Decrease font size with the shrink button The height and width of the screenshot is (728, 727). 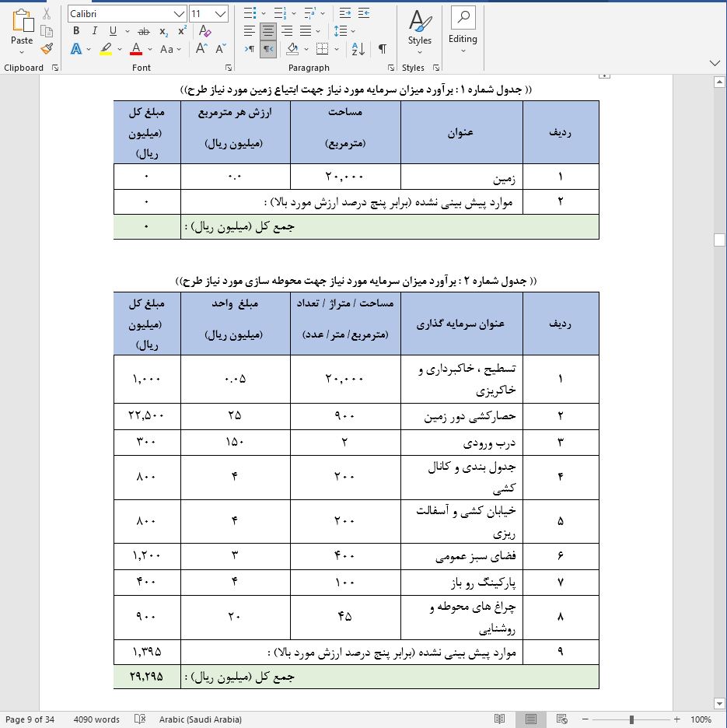221,49
